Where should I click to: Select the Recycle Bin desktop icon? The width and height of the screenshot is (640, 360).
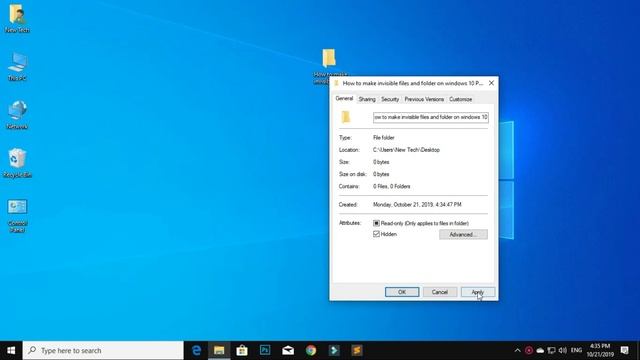point(17,163)
